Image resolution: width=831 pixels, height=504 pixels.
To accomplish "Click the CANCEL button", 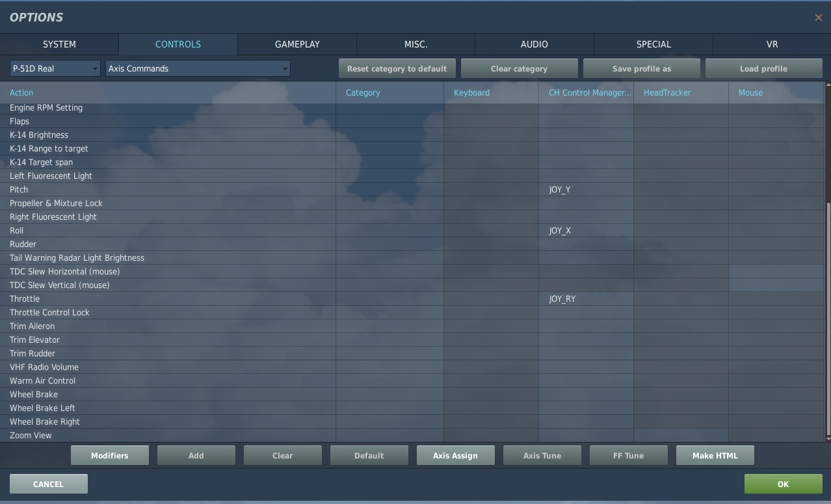I will click(x=48, y=484).
